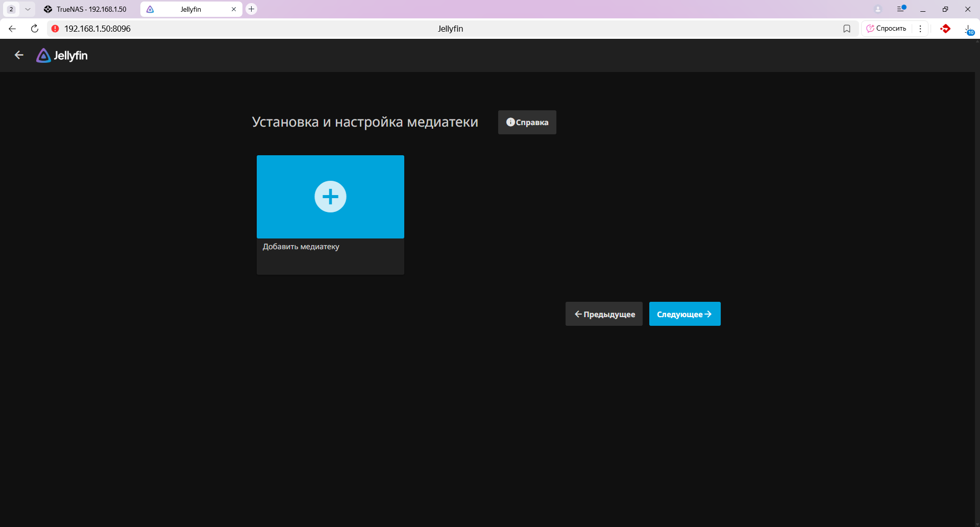
Task: Open the Справка help button
Action: [x=527, y=123]
